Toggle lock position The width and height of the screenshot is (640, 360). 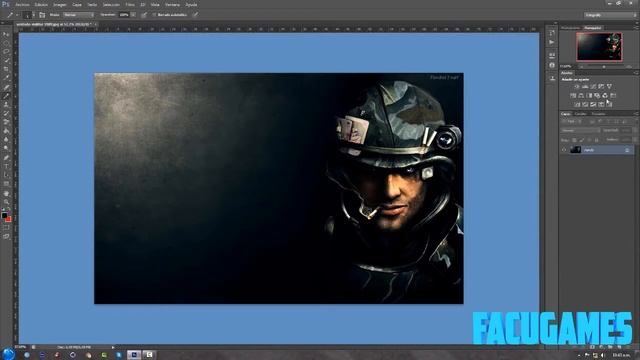(x=589, y=140)
